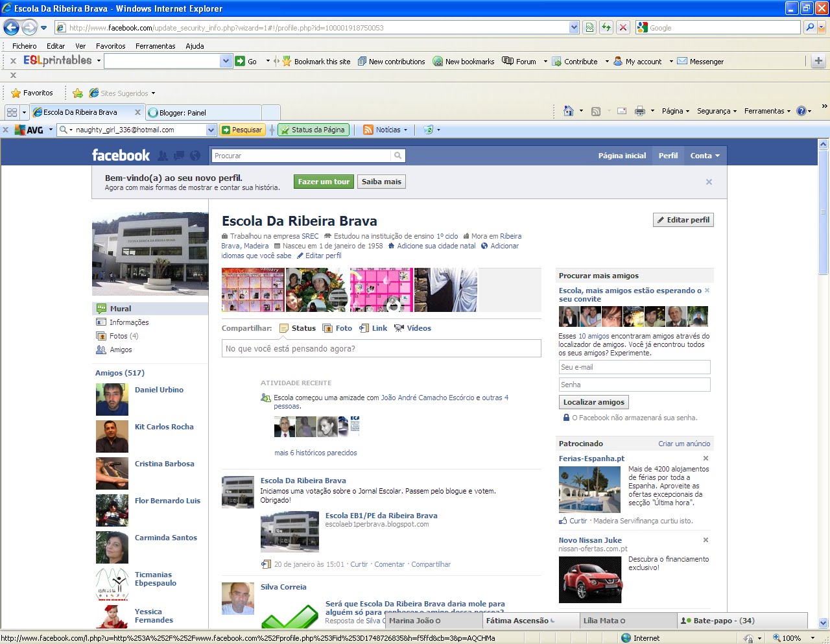Viewport: 830px width, 644px height.
Task: Click the scrollbar down arrow
Action: pyautogui.click(x=824, y=623)
